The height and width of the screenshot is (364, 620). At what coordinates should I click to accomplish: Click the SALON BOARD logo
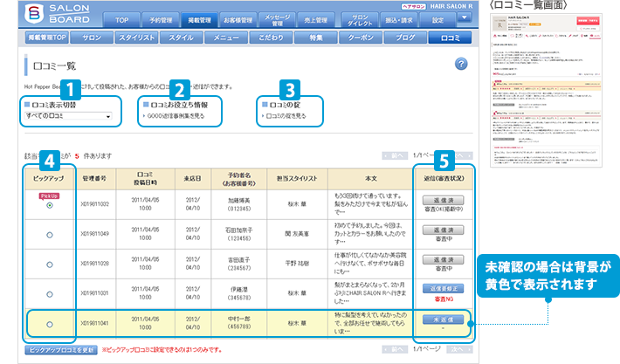[52, 19]
